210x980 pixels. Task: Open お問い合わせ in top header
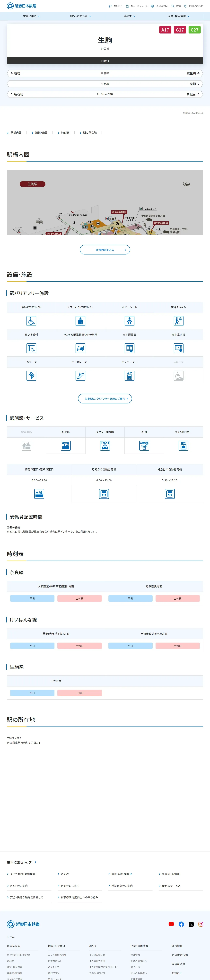[194, 6]
